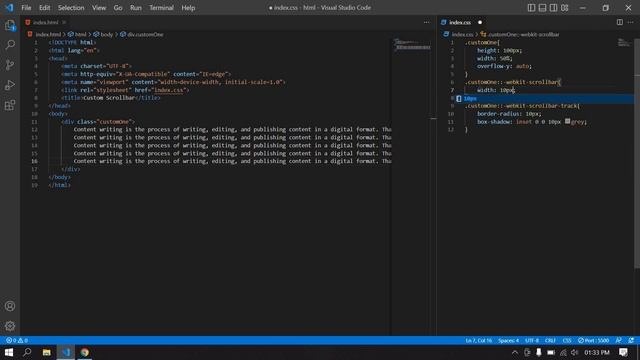Image resolution: width=640 pixels, height=360 pixels.
Task: Open the Terminal menu
Action: click(x=161, y=8)
